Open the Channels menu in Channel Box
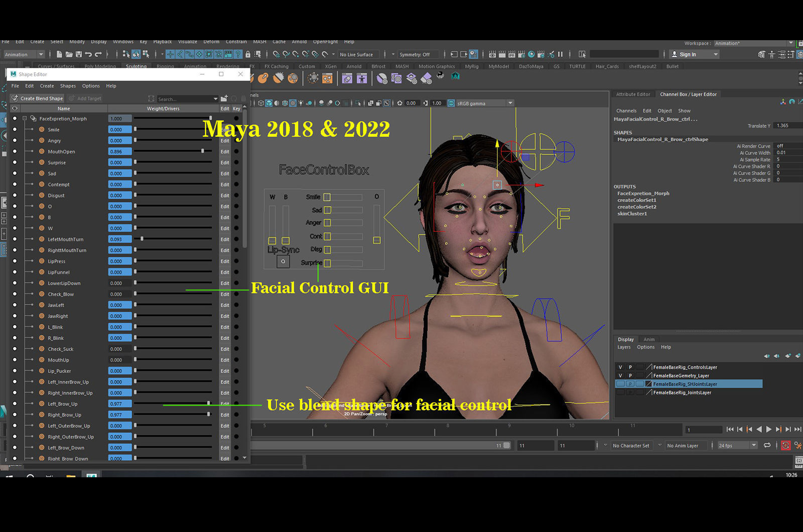The height and width of the screenshot is (532, 803). [626, 111]
